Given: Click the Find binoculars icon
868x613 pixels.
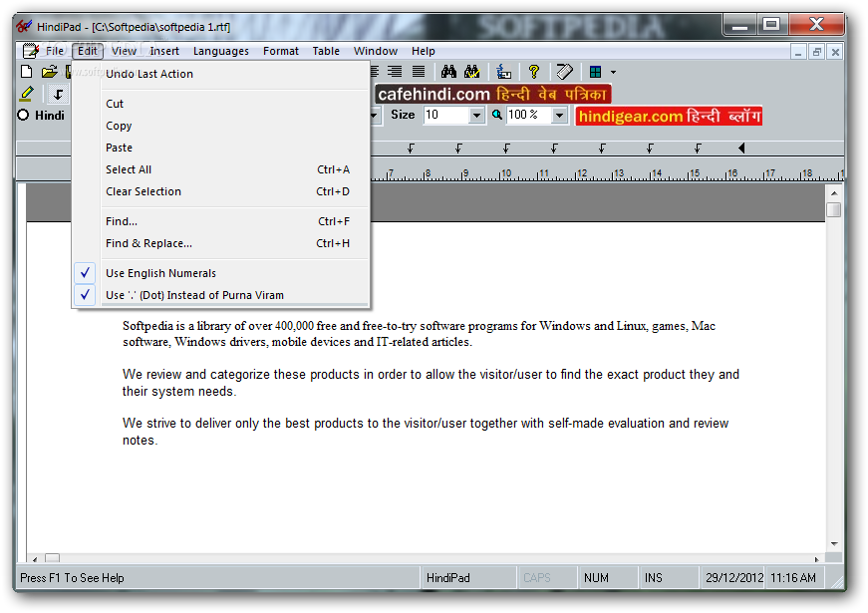Looking at the screenshot, I should (448, 72).
